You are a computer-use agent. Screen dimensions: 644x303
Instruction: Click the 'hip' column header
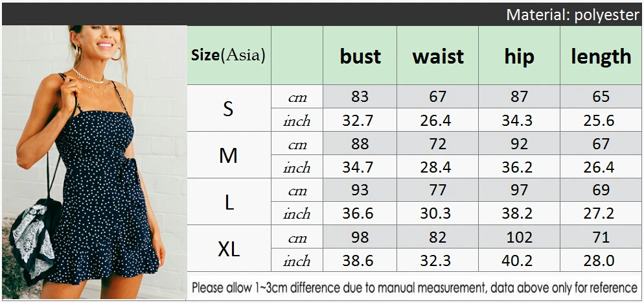(519, 56)
